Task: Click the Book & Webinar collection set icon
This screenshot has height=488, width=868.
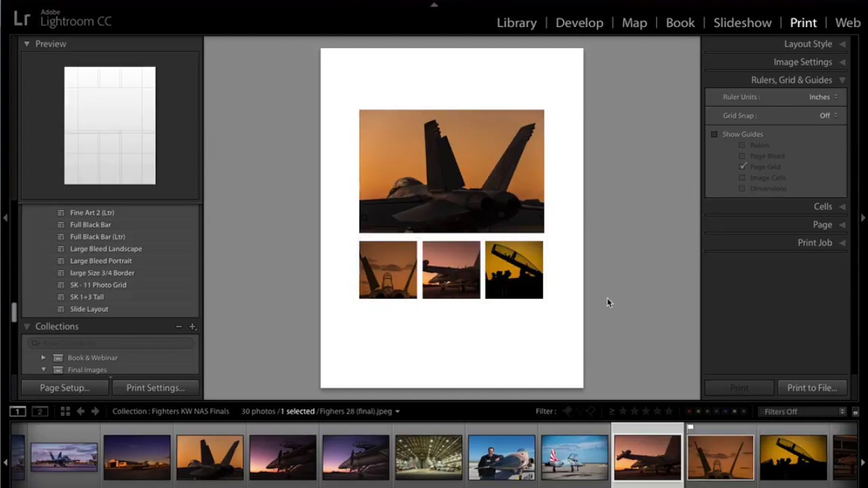Action: click(x=58, y=358)
